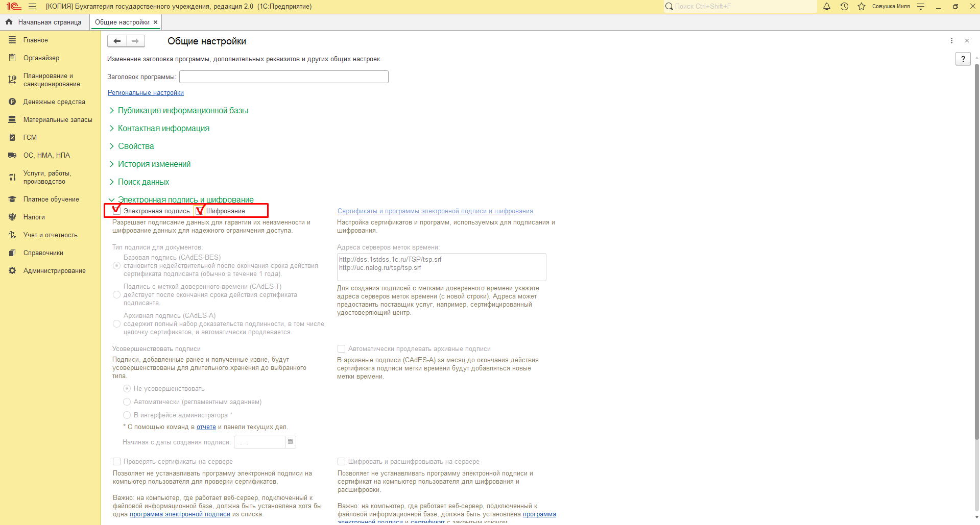Close the form with the X button

coord(967,40)
